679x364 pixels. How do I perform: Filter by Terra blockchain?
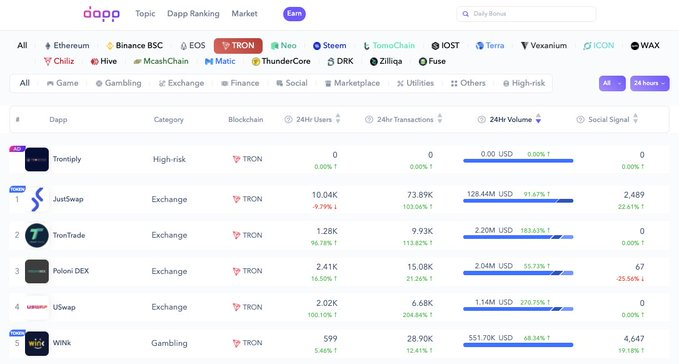click(490, 45)
